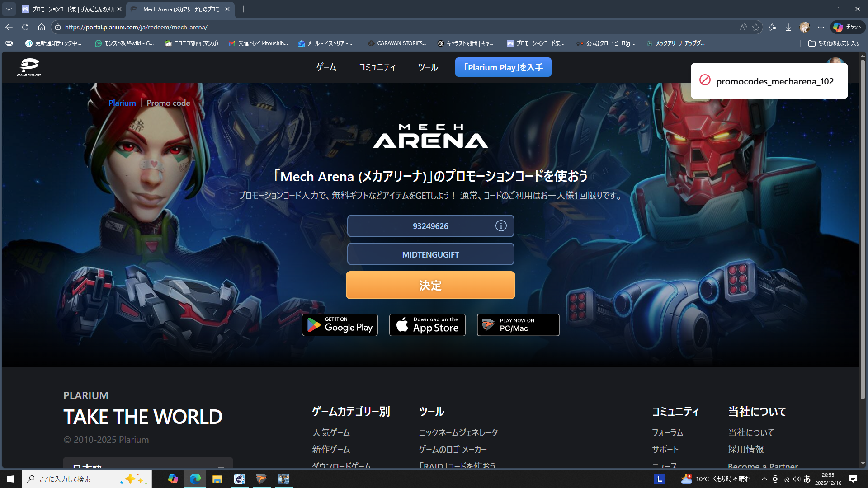
Task: Open the tab search dropdown arrow
Action: point(9,9)
